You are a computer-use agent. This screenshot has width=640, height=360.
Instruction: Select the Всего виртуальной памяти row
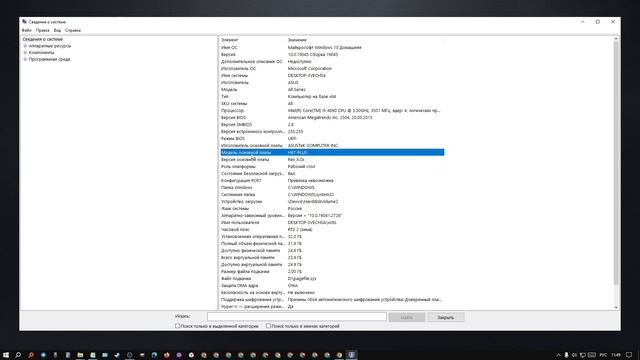coord(332,258)
